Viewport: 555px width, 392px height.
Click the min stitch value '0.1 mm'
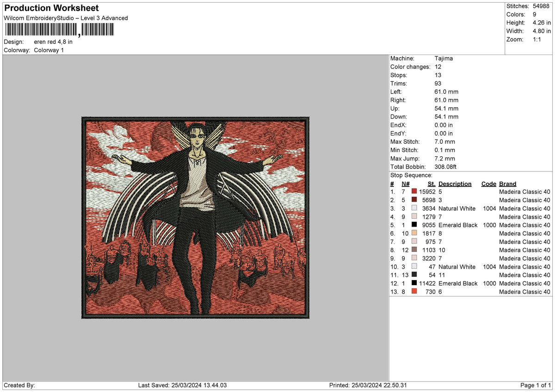pos(445,150)
